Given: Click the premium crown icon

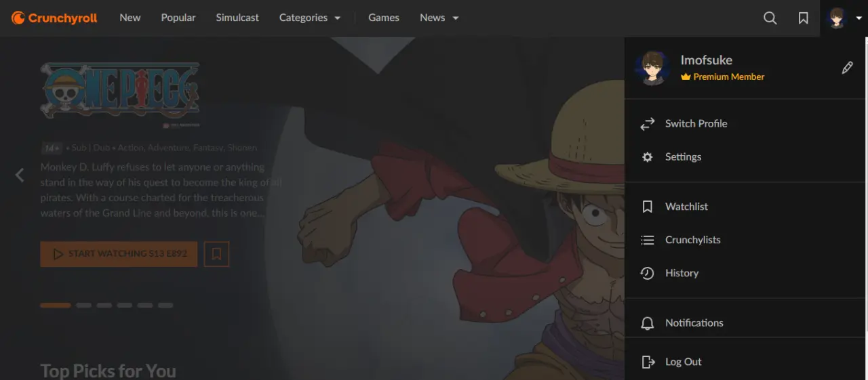Looking at the screenshot, I should coord(686,77).
